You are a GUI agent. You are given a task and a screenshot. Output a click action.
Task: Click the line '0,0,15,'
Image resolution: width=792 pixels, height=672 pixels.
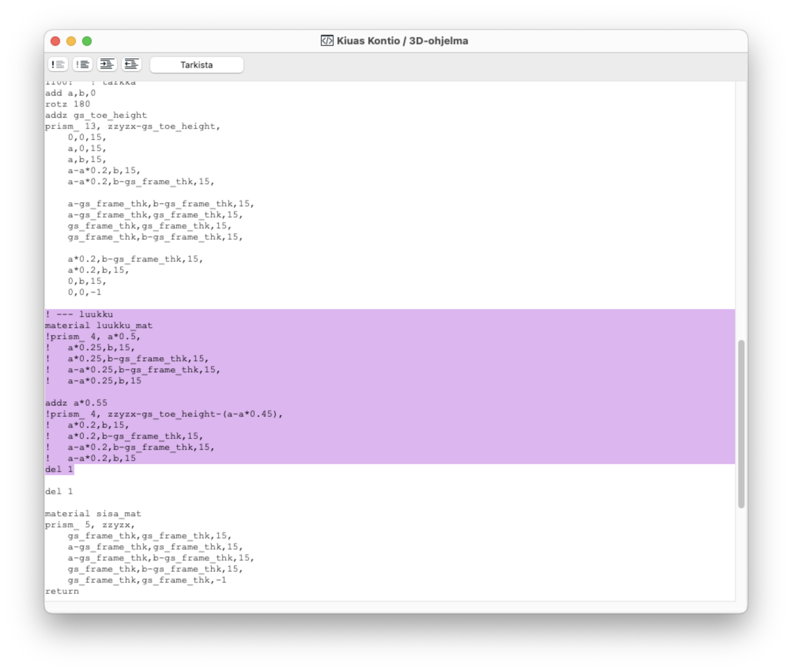87,137
